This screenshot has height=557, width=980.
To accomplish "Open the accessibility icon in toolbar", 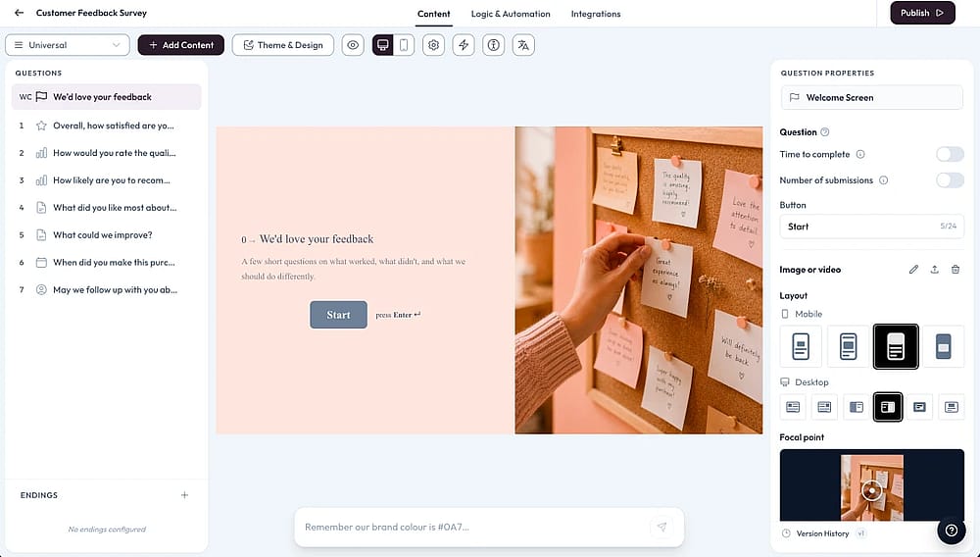I will (x=493, y=45).
